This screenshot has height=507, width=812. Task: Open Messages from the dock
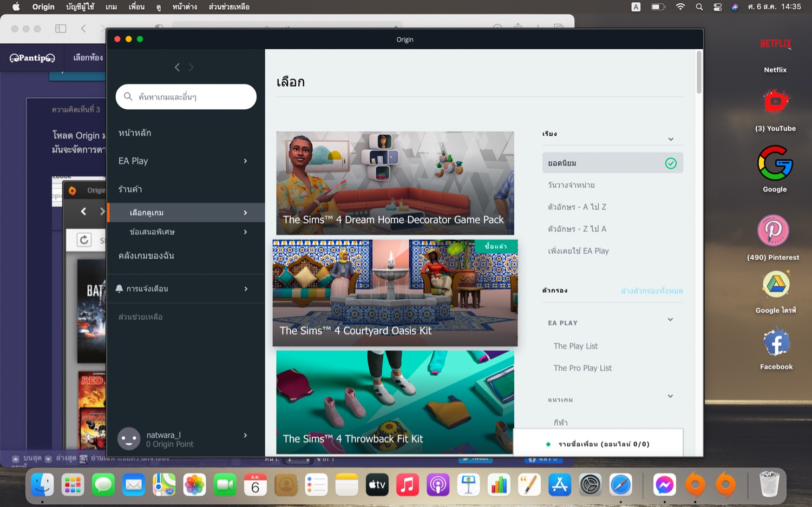pos(103,485)
